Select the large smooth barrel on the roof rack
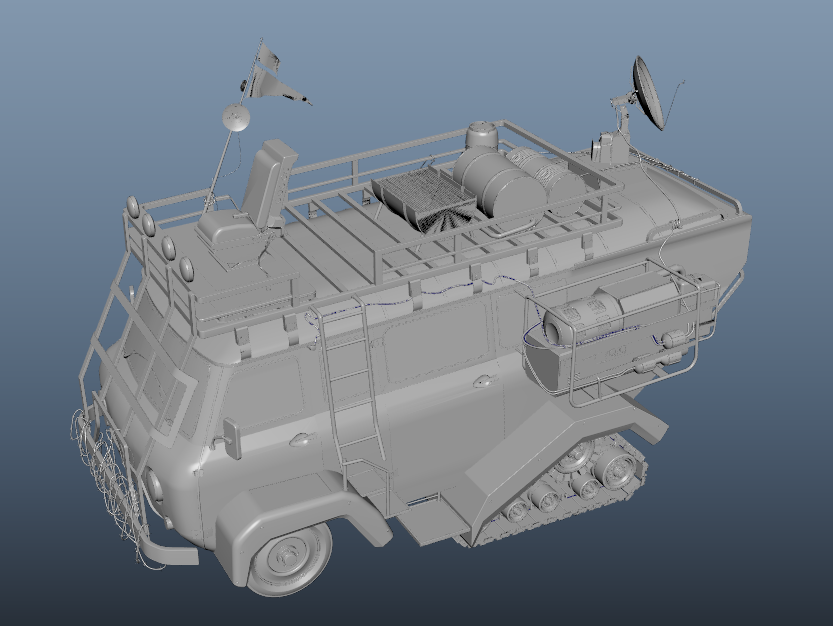This screenshot has height=626, width=833. point(498,182)
